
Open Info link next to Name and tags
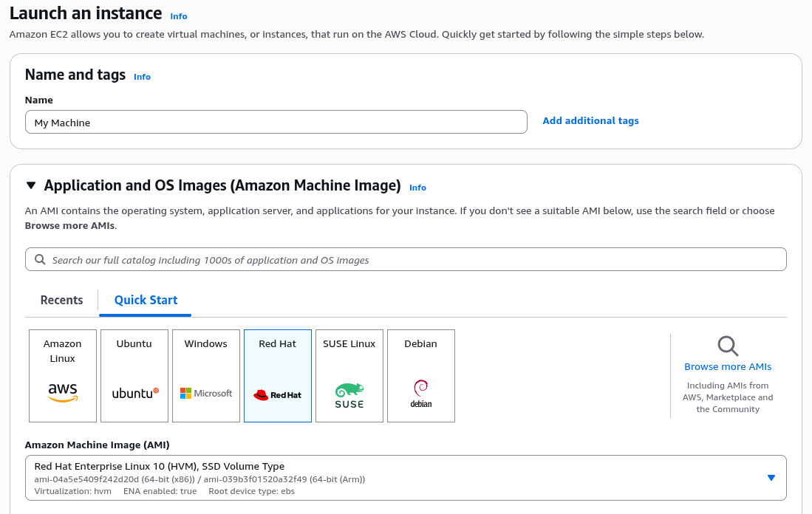[x=142, y=77]
